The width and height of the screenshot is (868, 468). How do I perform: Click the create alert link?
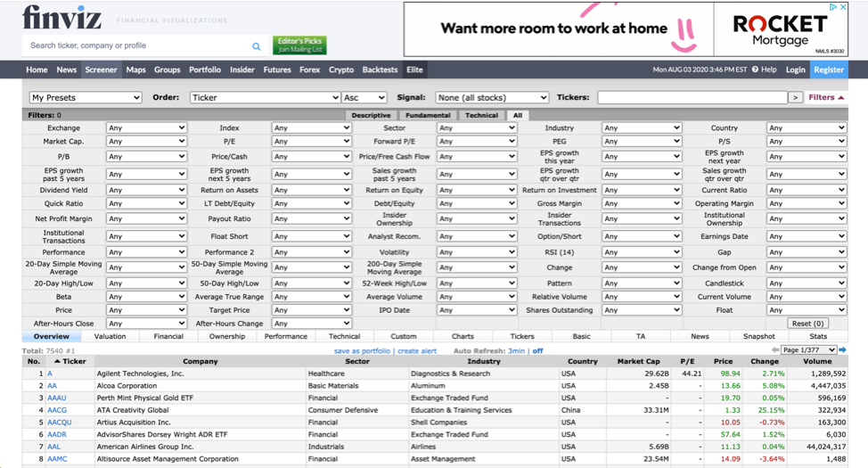(x=417, y=350)
